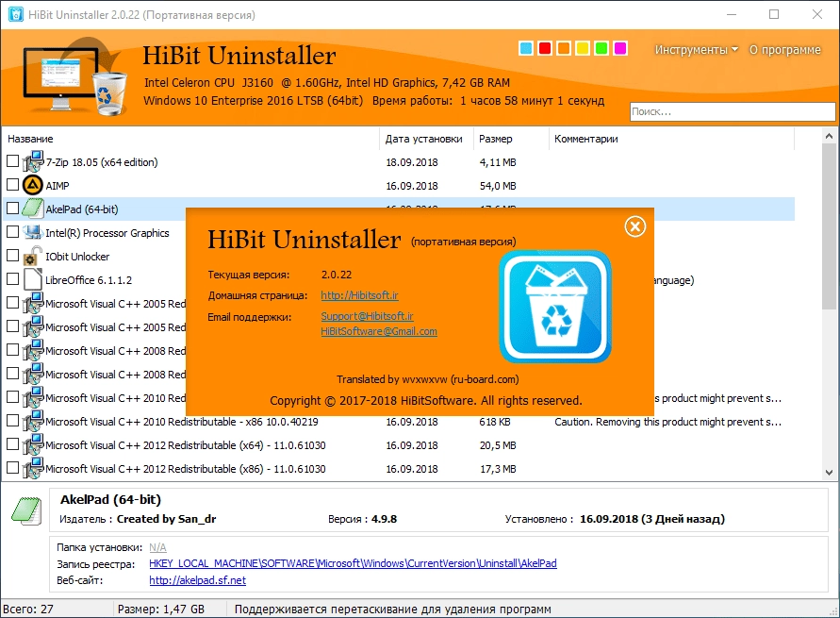
Task: Sort list by Комментарии column
Action: 671,139
